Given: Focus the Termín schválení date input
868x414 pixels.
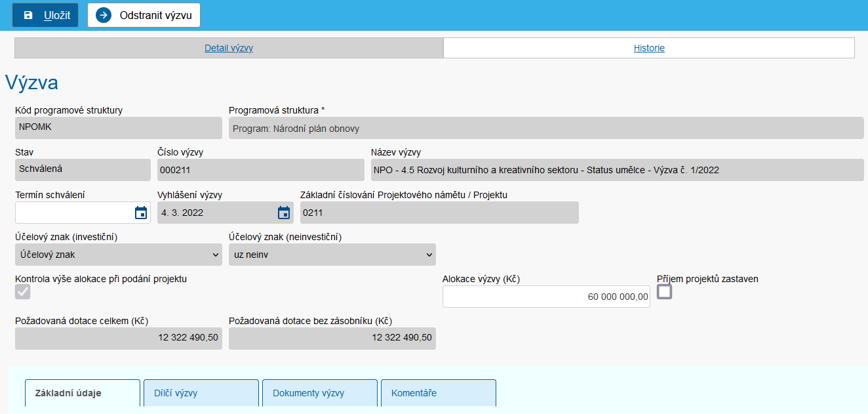Looking at the screenshot, I should 72,213.
